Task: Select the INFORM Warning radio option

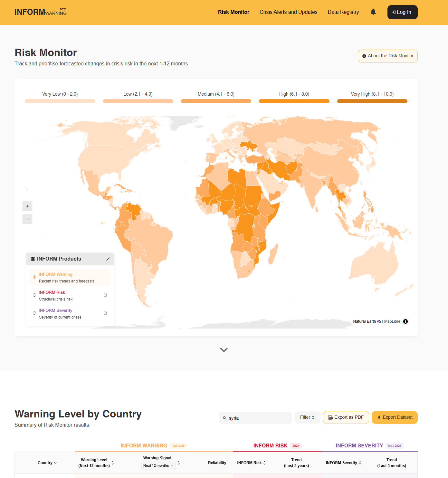Action: [34, 277]
